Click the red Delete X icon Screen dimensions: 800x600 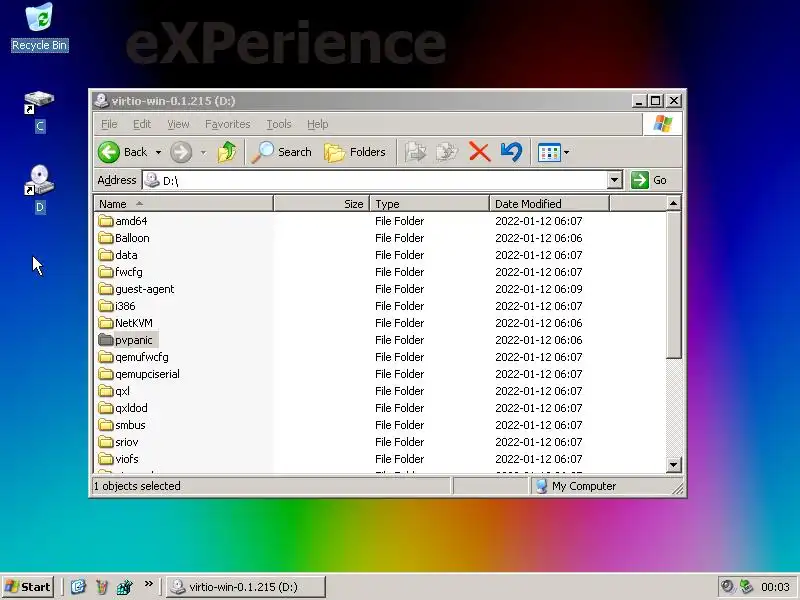(479, 152)
